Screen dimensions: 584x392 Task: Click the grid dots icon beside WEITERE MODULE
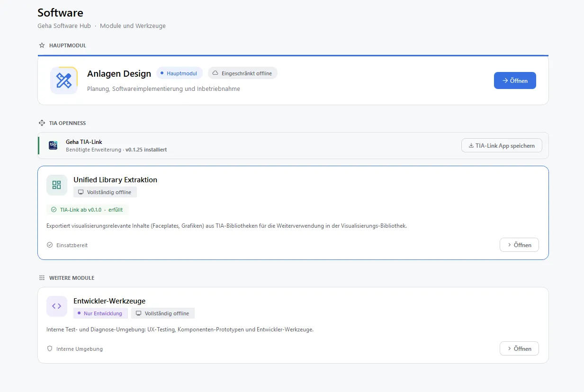(42, 278)
